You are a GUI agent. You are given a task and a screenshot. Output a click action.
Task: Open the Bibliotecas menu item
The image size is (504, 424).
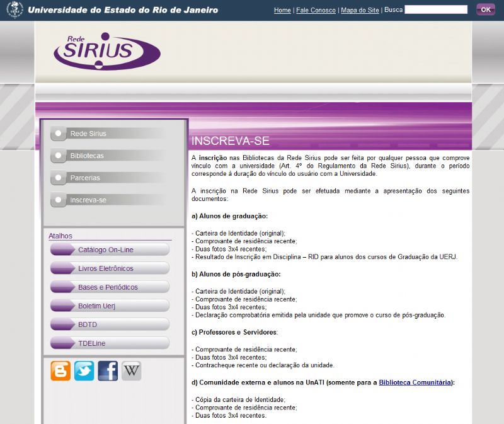(x=108, y=156)
